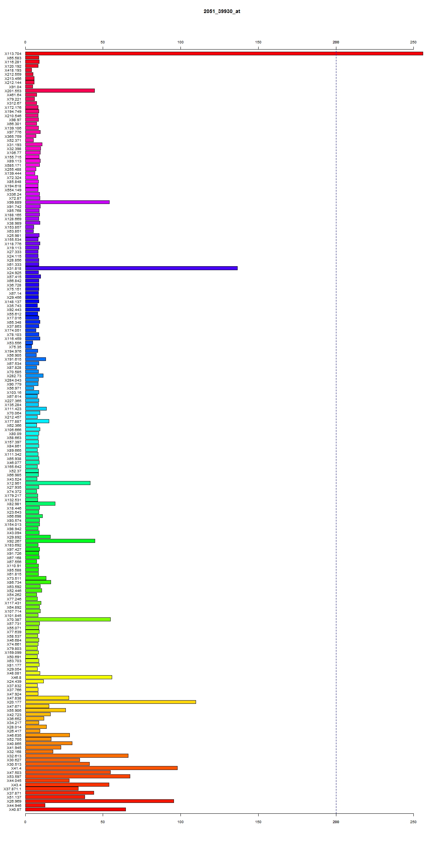This screenshot has width=434, height=868.
Task: Select the X554.149 label
Action: pyautogui.click(x=13, y=190)
